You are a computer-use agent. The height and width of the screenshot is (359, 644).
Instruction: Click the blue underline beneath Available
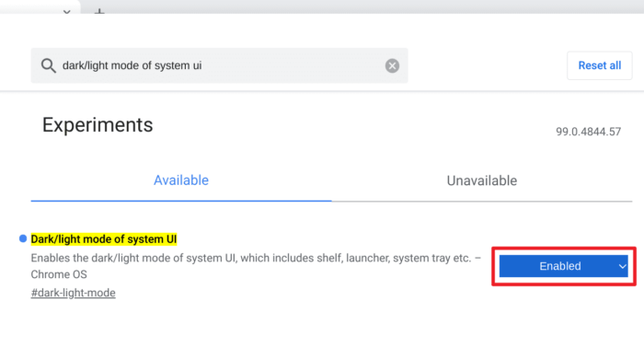(x=181, y=201)
